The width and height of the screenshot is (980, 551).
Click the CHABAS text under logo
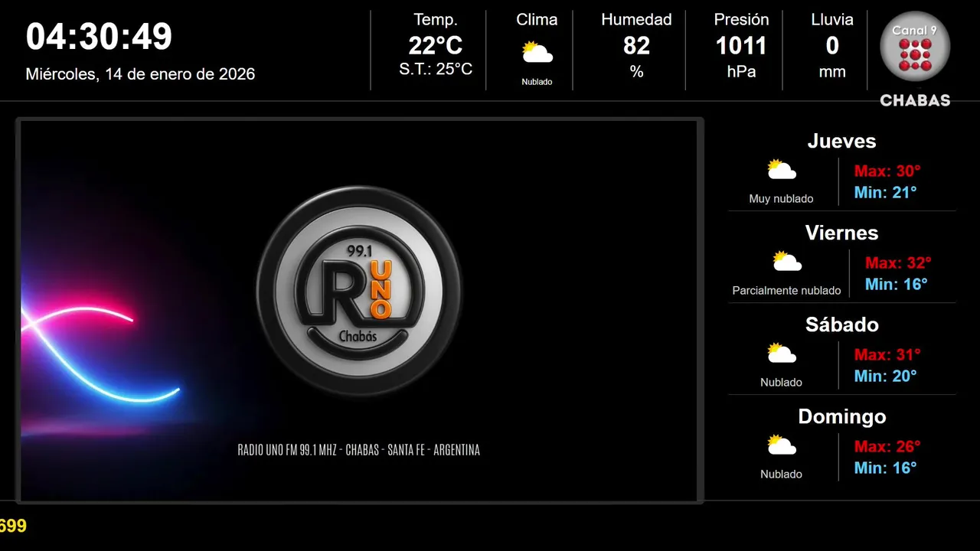[x=915, y=100]
